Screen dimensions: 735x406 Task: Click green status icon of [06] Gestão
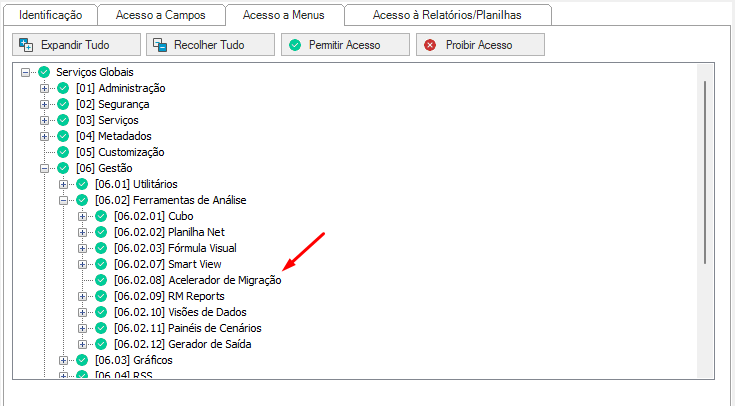pos(63,168)
